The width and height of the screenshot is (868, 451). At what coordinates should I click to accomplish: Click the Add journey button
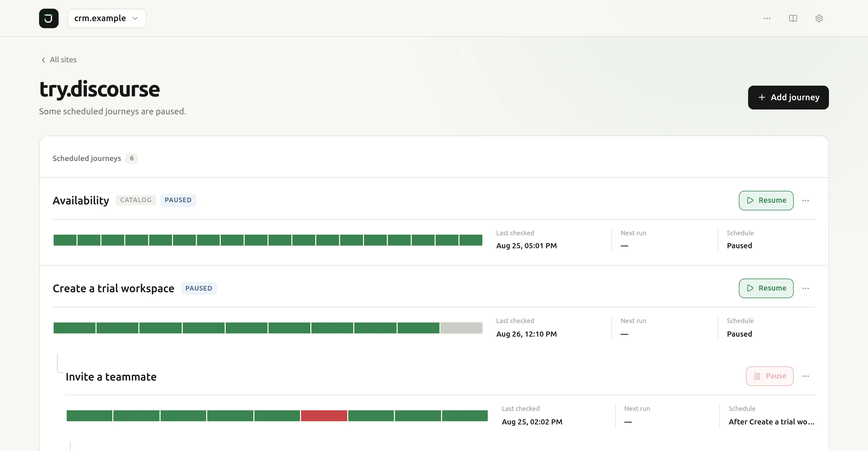point(788,97)
